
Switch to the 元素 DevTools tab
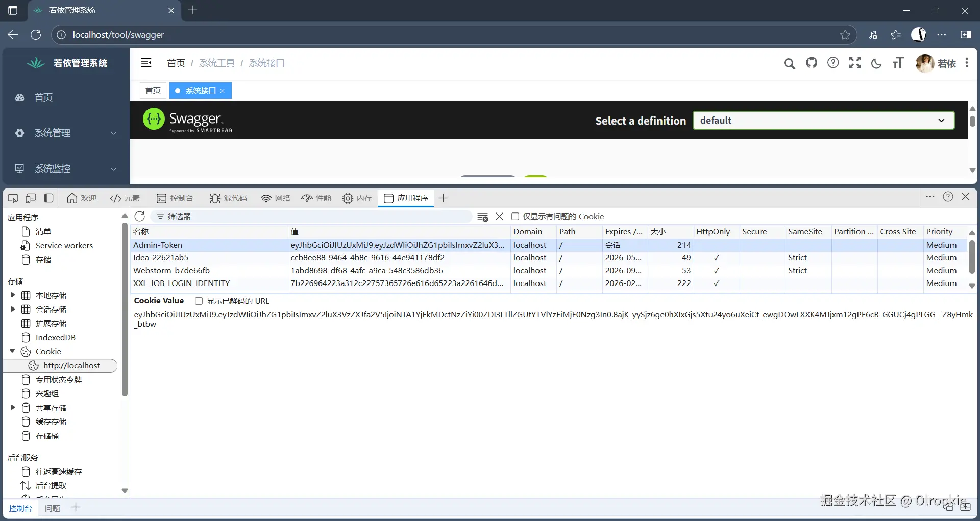click(125, 198)
